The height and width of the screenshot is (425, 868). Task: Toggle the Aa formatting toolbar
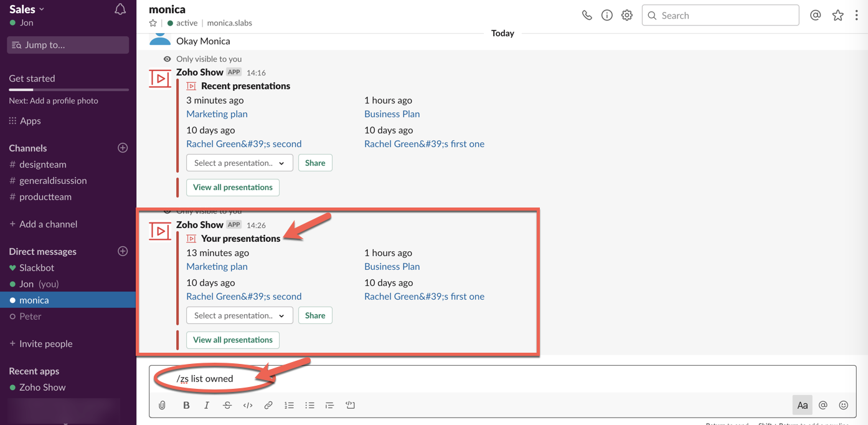pos(802,405)
